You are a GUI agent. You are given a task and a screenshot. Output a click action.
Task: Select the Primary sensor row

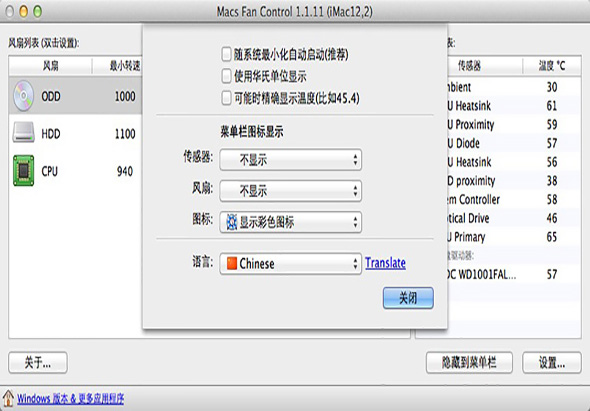tap(514, 237)
